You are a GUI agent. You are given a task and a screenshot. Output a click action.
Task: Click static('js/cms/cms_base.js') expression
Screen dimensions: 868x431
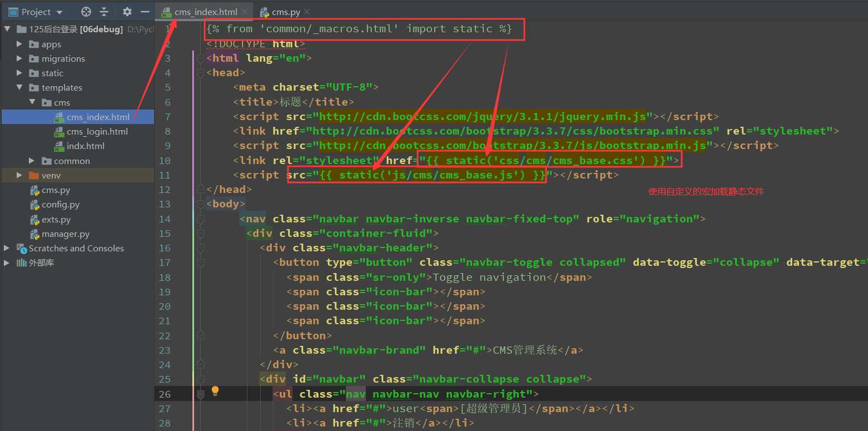tap(433, 175)
